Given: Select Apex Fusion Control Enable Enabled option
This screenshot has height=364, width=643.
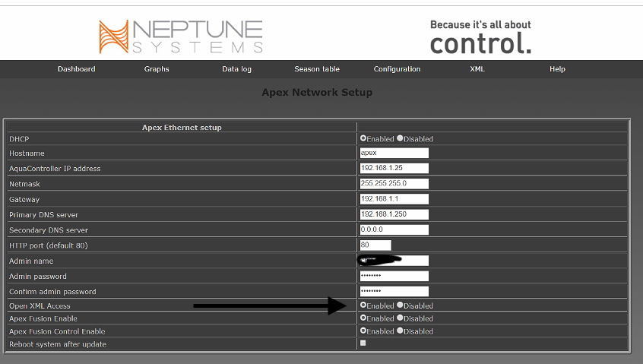Looking at the screenshot, I should [x=363, y=331].
